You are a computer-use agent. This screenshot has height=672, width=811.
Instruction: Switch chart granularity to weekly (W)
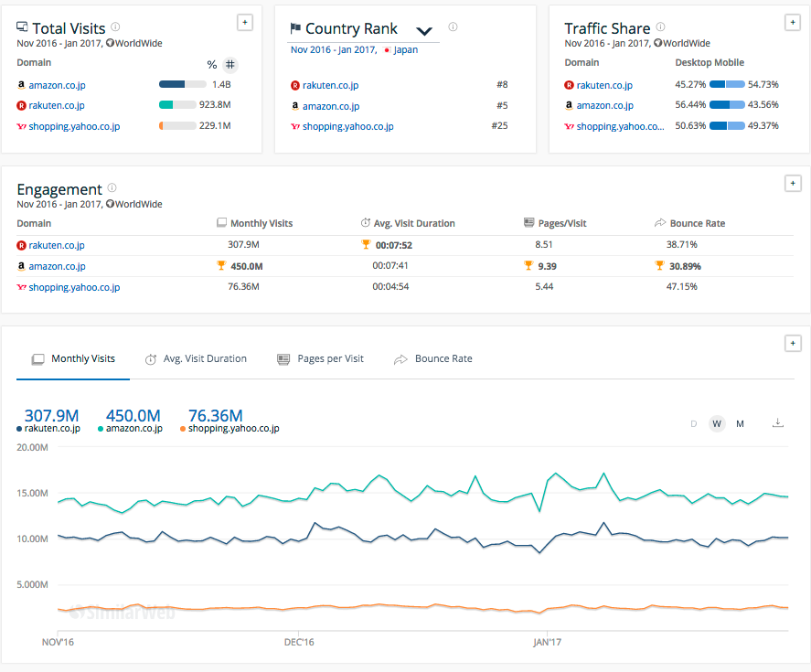pos(717,423)
